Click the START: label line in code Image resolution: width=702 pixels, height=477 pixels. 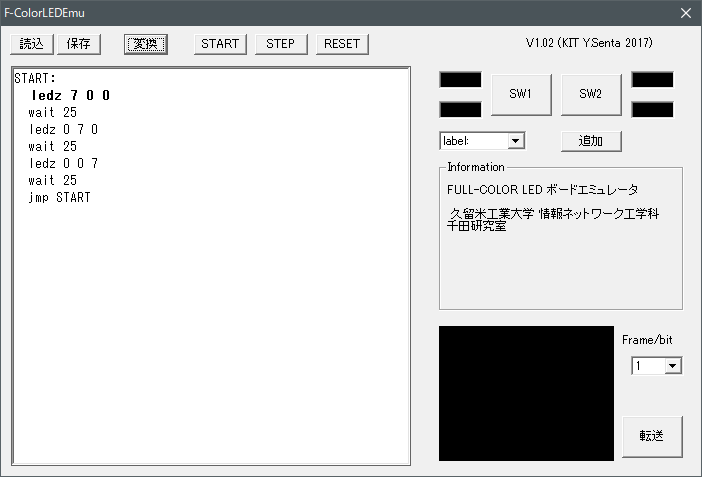tap(35, 78)
